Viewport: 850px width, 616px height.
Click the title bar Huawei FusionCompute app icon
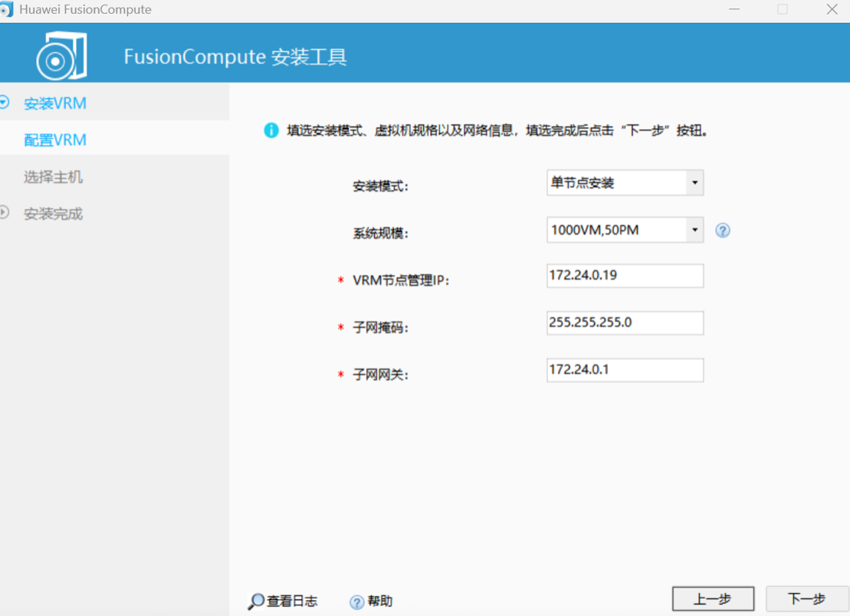(x=6, y=9)
